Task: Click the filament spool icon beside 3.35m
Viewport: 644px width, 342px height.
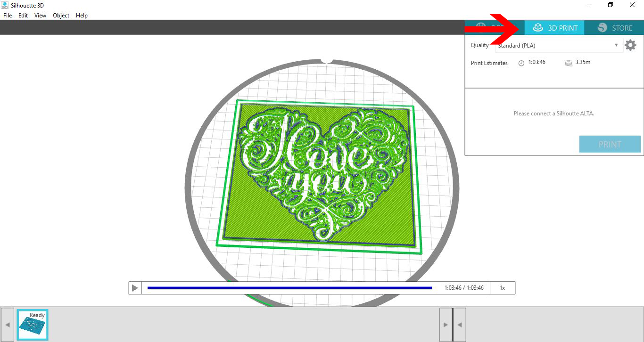Action: pos(569,63)
